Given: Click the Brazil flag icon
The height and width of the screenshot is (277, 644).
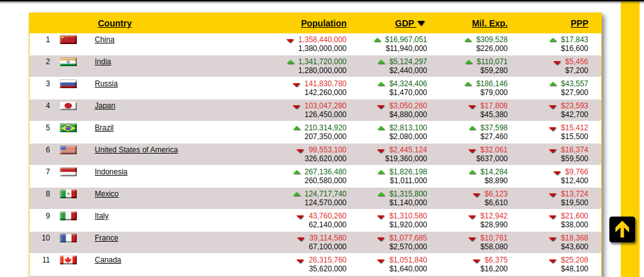Looking at the screenshot, I should (x=68, y=128).
